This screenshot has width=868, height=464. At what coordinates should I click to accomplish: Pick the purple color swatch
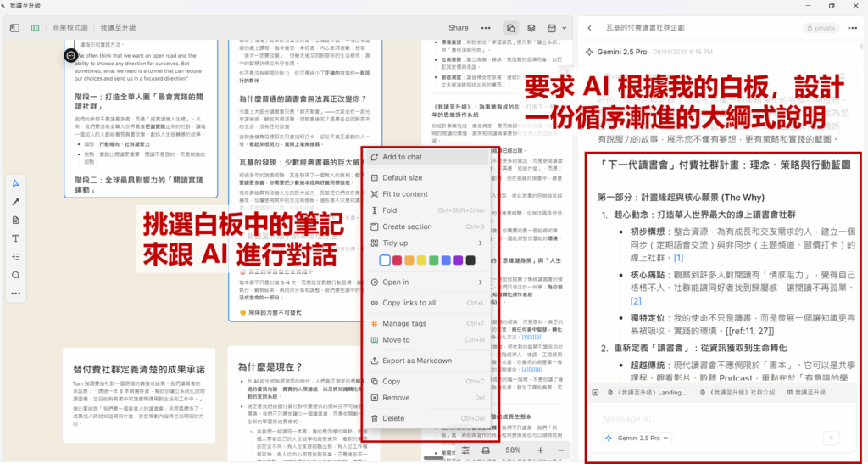(458, 260)
